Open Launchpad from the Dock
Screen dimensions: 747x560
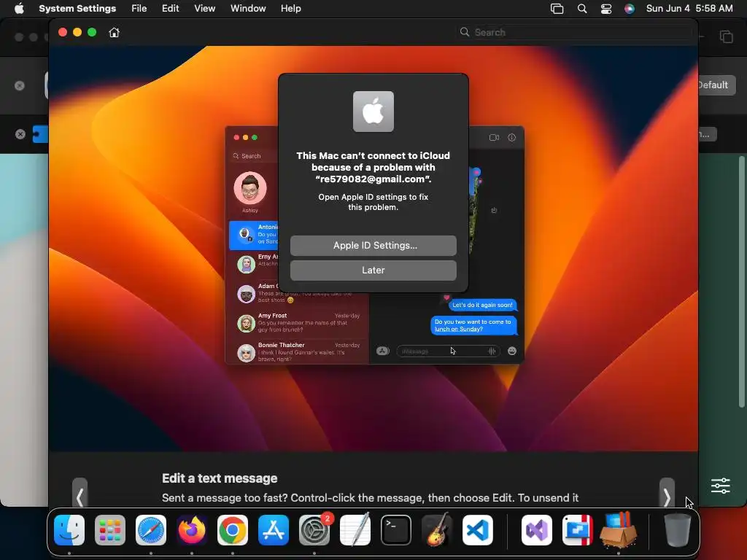coord(110,530)
